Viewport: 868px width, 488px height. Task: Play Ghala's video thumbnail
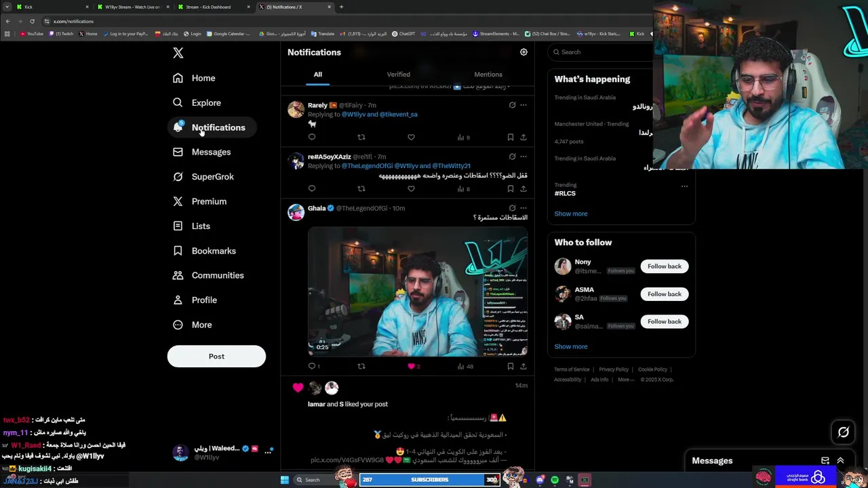418,292
